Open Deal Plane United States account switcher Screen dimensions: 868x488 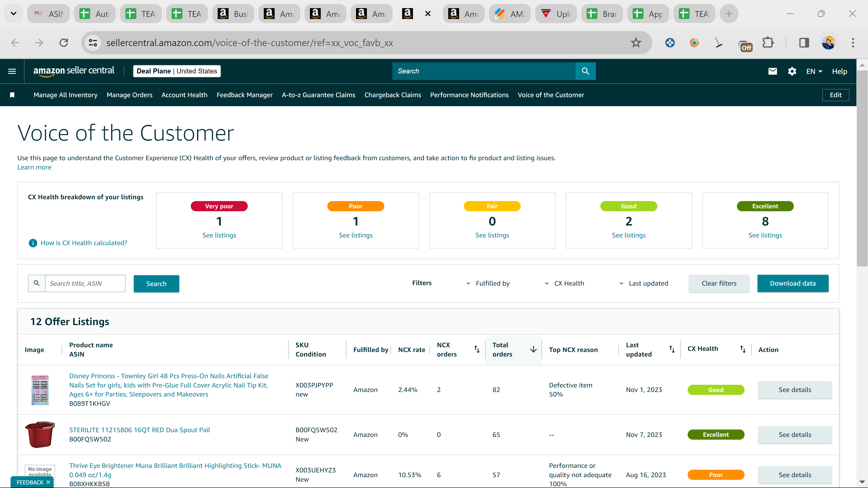point(177,71)
